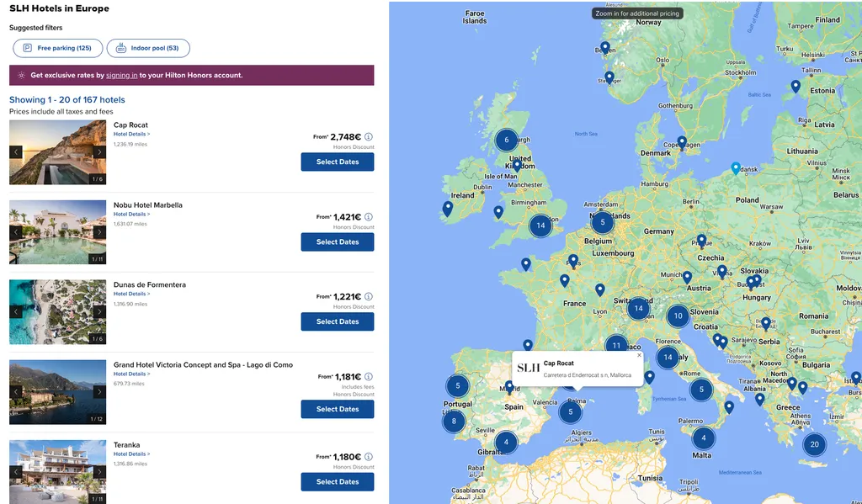Advance Teranka photo carousel to next image

[99, 472]
